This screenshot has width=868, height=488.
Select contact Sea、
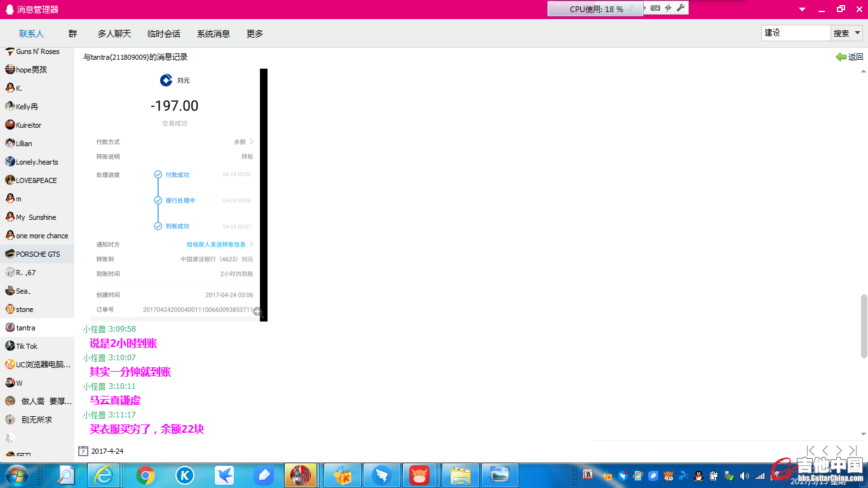click(37, 291)
